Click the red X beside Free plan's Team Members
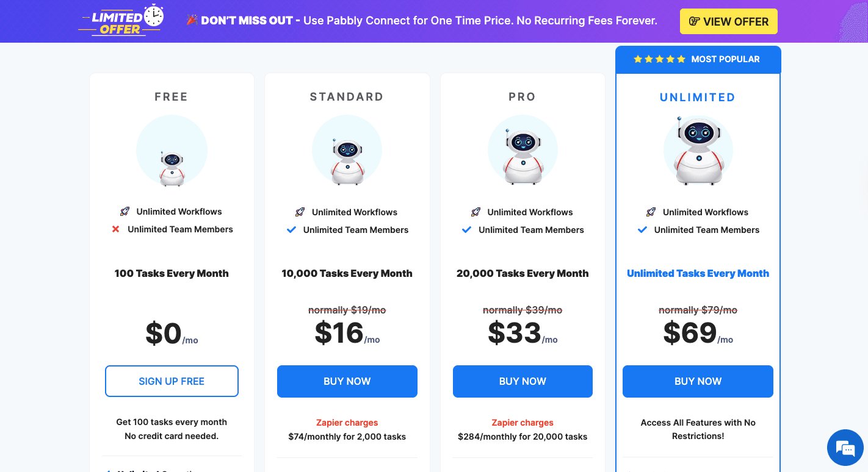 115,229
